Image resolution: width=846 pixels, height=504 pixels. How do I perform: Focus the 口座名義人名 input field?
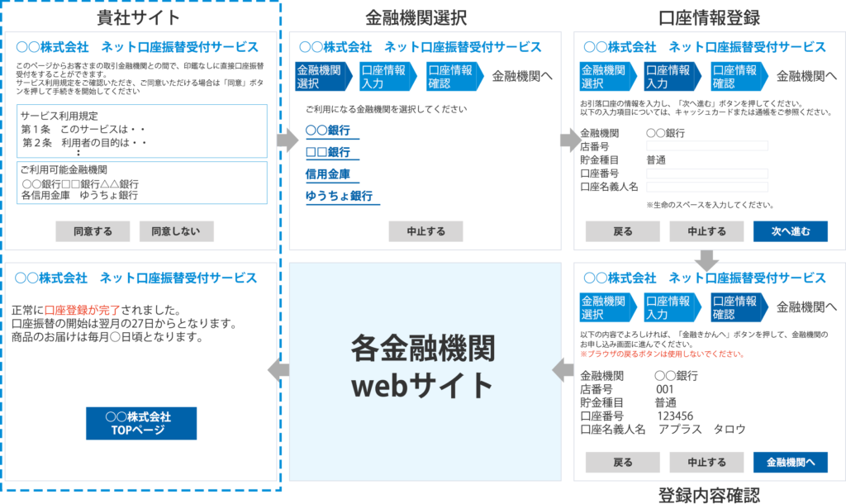coord(707,187)
